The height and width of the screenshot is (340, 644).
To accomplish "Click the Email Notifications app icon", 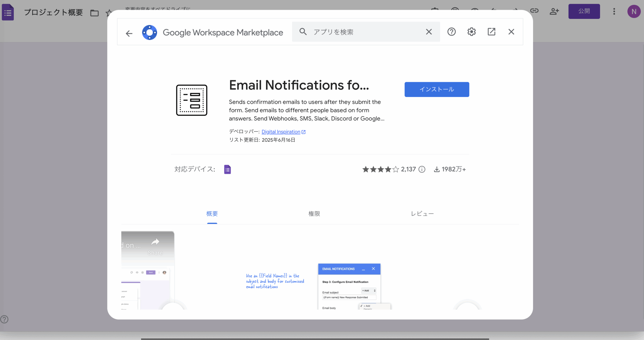I will click(x=192, y=100).
